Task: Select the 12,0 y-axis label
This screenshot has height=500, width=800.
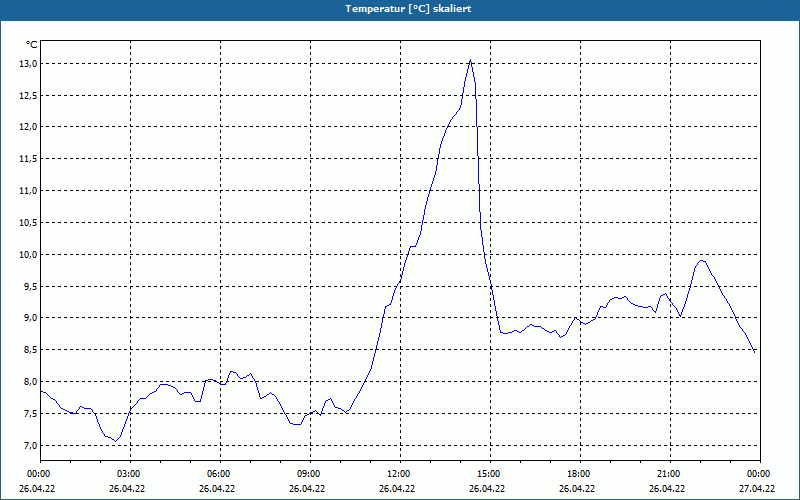Action: point(29,127)
